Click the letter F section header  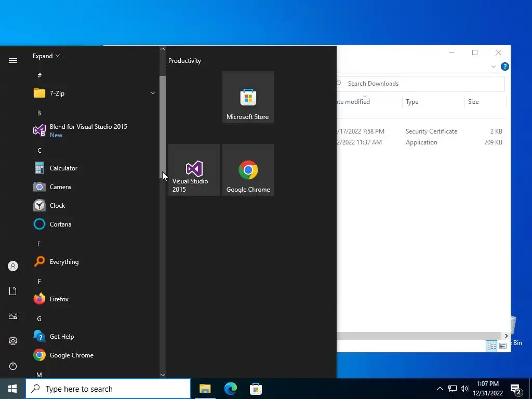point(39,281)
